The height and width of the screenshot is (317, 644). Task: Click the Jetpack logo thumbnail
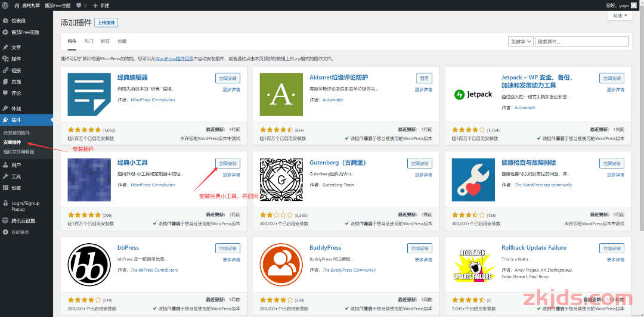[x=473, y=94]
